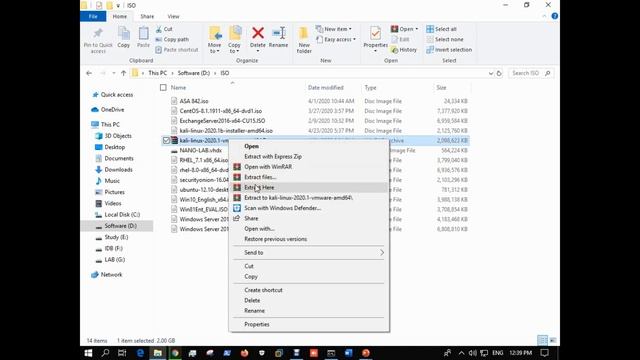Viewport: 640px width, 360px height.
Task: Click Paste shortcut in the ribbon
Action: [x=177, y=50]
